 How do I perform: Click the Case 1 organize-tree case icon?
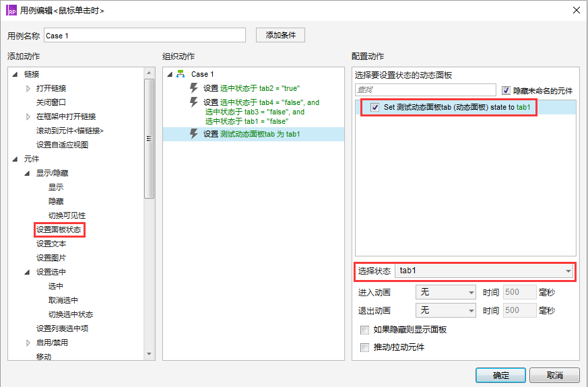coord(181,74)
